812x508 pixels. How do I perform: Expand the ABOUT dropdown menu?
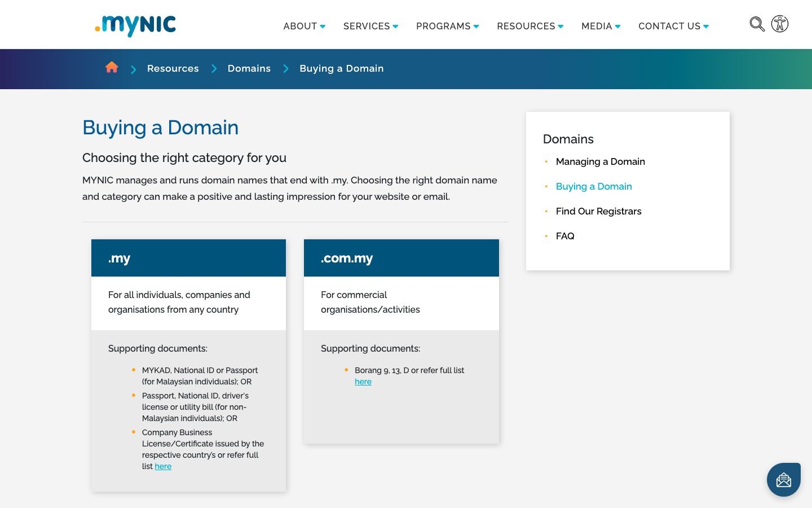[304, 26]
